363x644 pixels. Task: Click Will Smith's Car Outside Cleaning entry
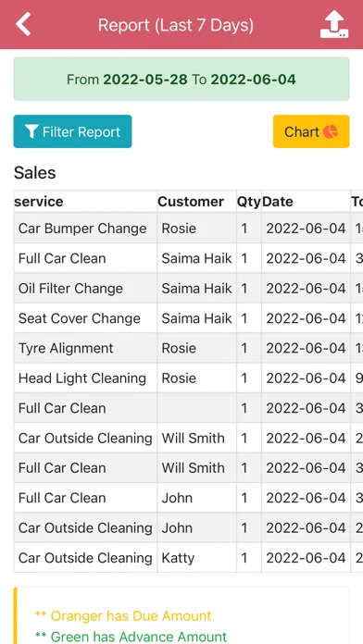181,439
